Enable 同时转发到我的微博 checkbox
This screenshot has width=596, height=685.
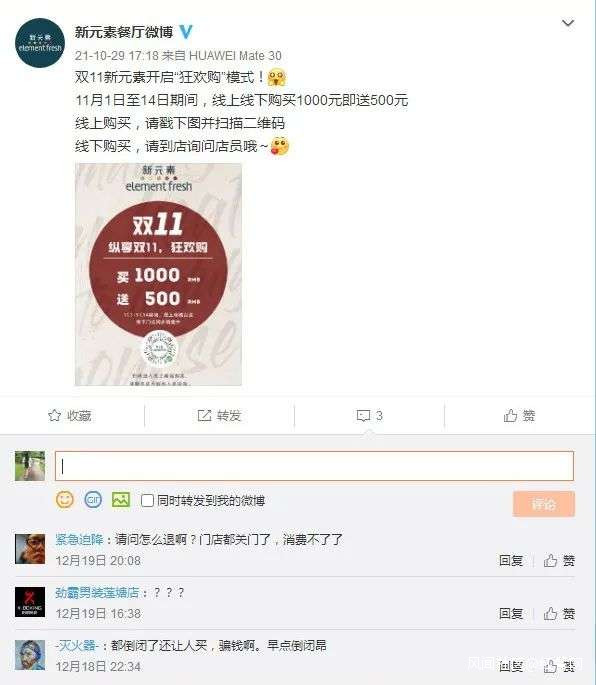147,501
